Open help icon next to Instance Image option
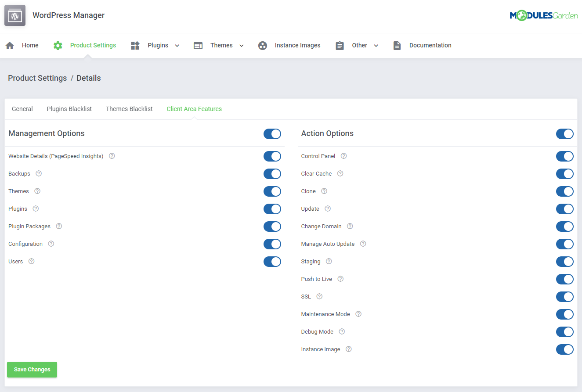 (349, 349)
